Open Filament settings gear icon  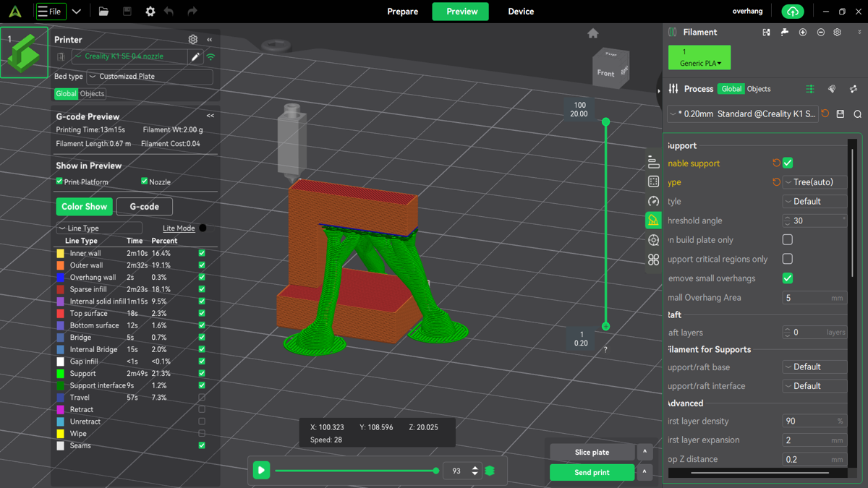pos(838,33)
